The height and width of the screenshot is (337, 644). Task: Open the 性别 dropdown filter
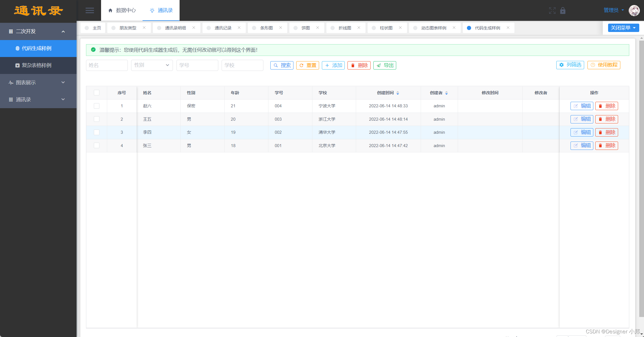pos(152,65)
